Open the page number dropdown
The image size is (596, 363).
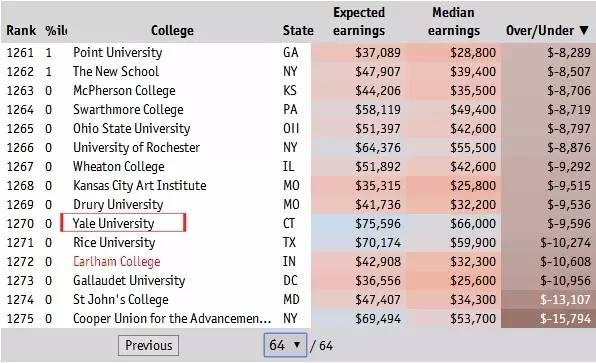(x=285, y=345)
